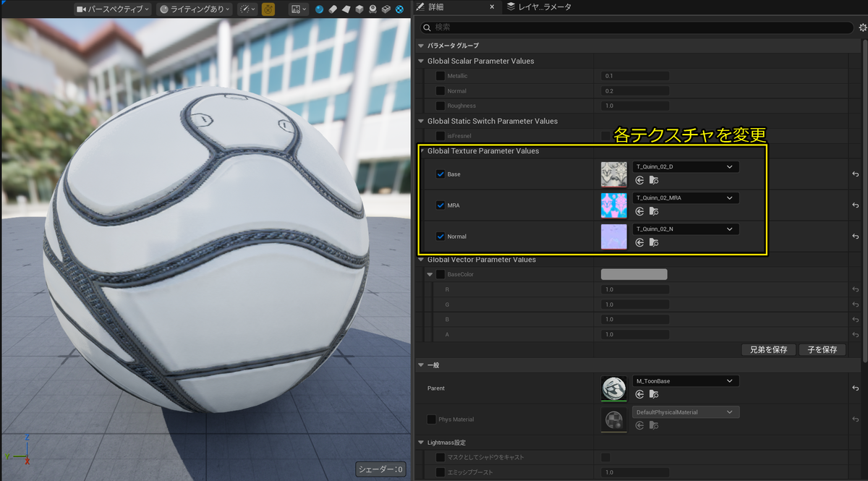Set preview mesh to sphere shape

coord(319,9)
